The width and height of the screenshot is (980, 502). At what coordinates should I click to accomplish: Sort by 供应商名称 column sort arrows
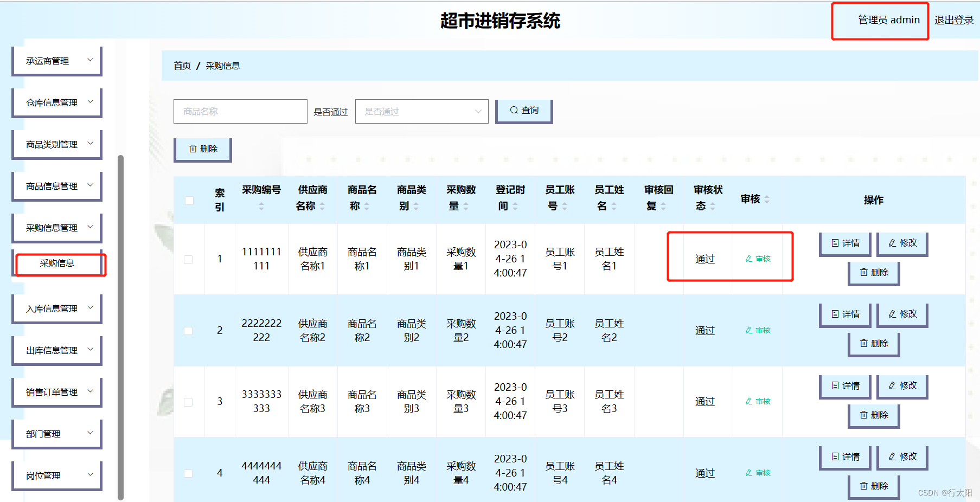coord(322,207)
